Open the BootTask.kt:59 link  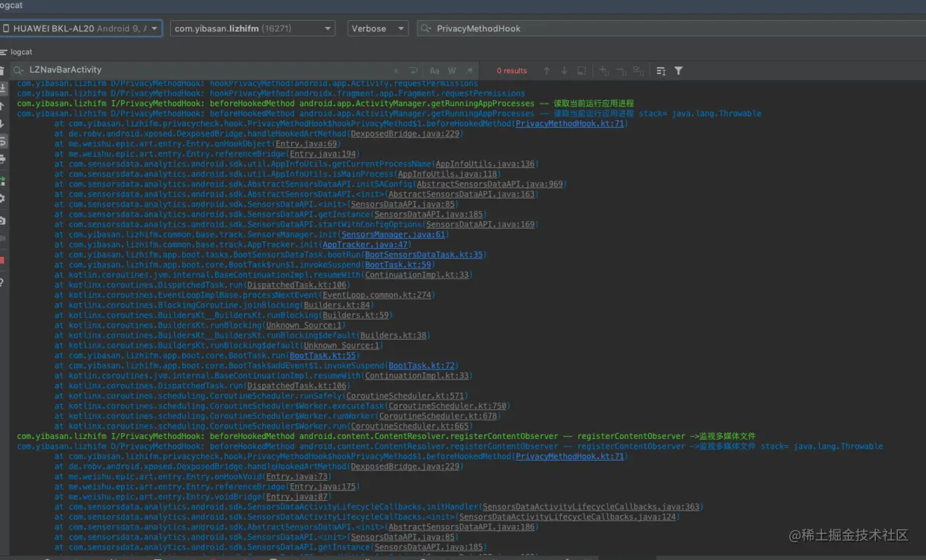[398, 264]
